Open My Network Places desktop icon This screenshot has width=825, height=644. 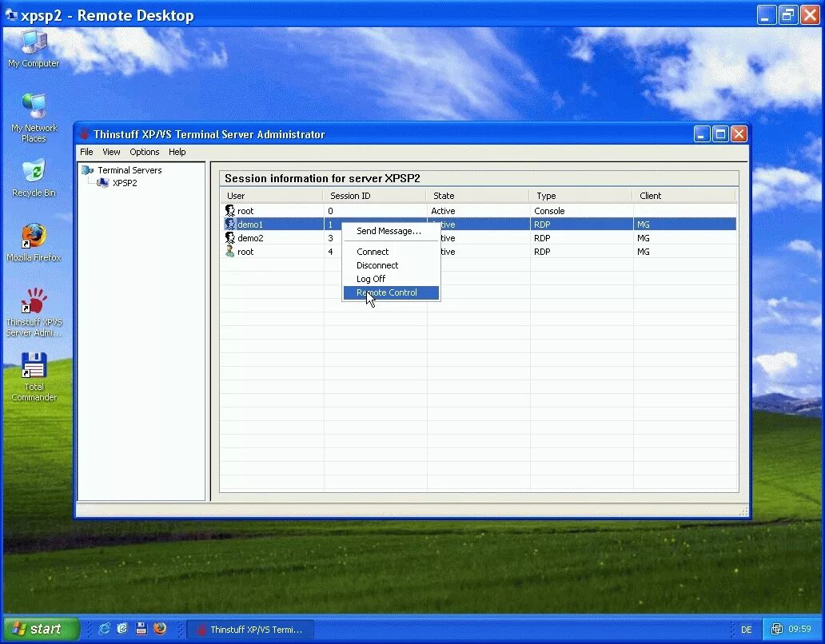(x=34, y=117)
